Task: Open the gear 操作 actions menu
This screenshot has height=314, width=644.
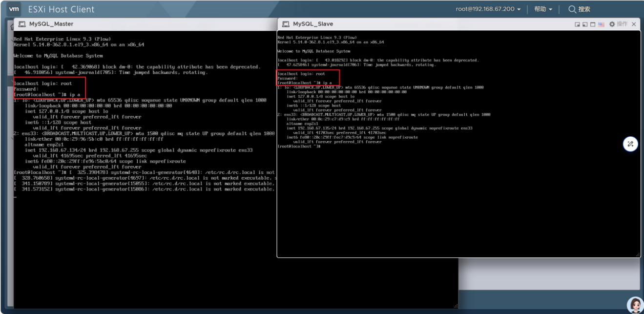Action: click(x=618, y=24)
